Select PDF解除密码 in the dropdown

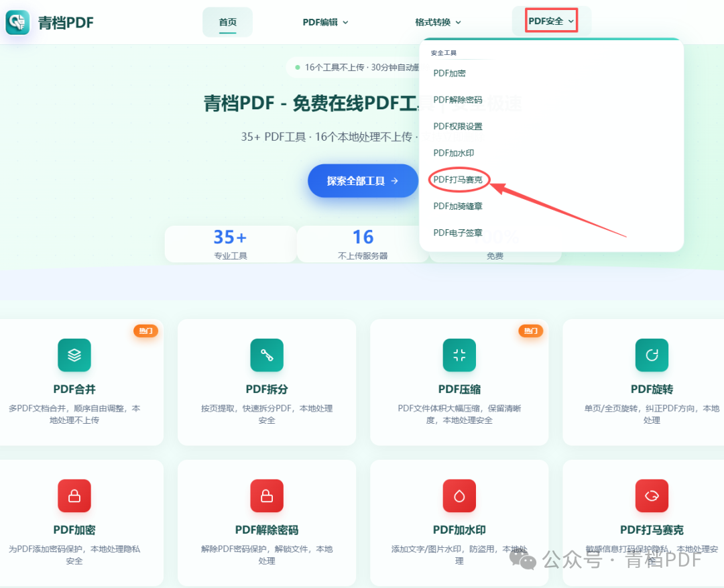coord(458,100)
